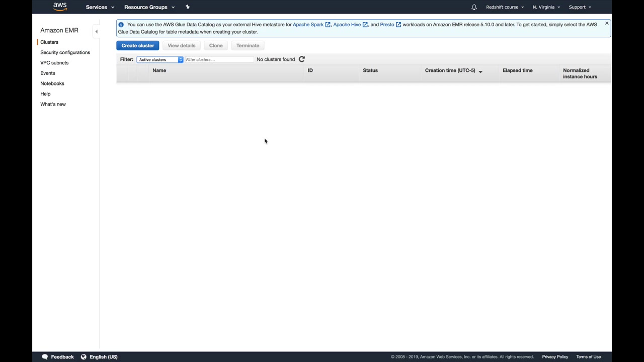Open VPC subnets page
Screen dimensions: 644x362
(54, 63)
